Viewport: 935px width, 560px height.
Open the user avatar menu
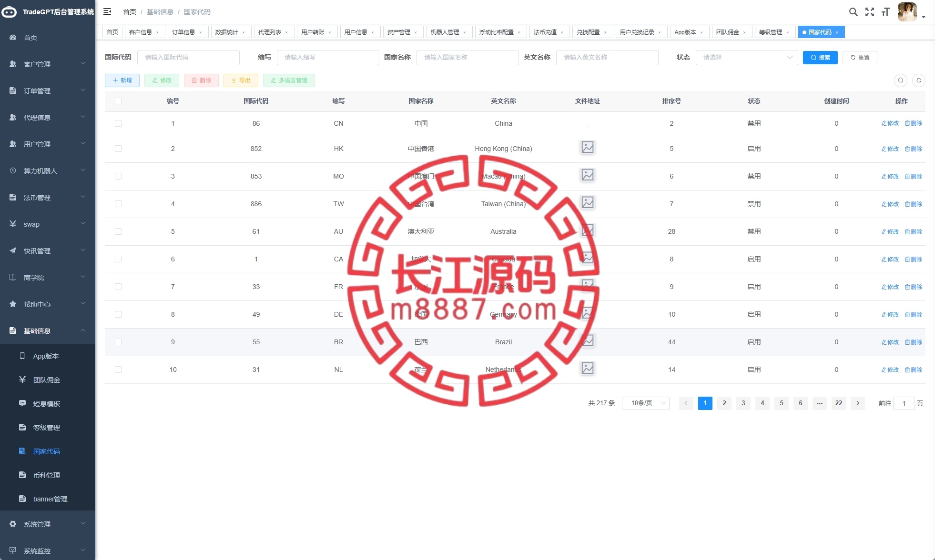907,12
